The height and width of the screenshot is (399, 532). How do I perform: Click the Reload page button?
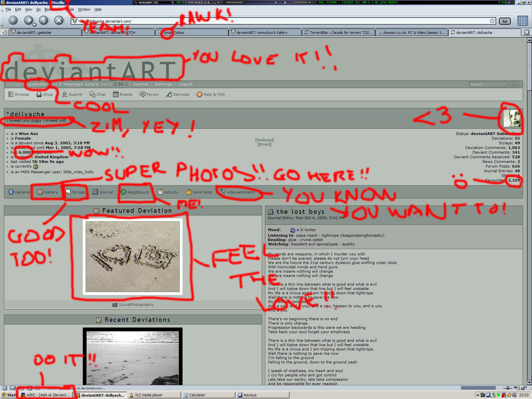(x=44, y=21)
